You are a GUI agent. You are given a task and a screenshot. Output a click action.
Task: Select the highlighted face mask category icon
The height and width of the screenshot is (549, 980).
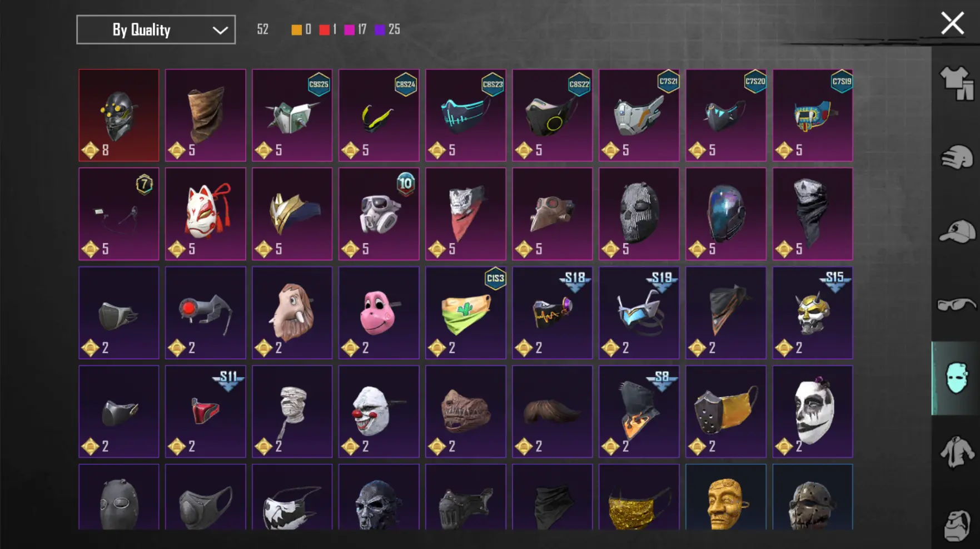click(x=956, y=378)
